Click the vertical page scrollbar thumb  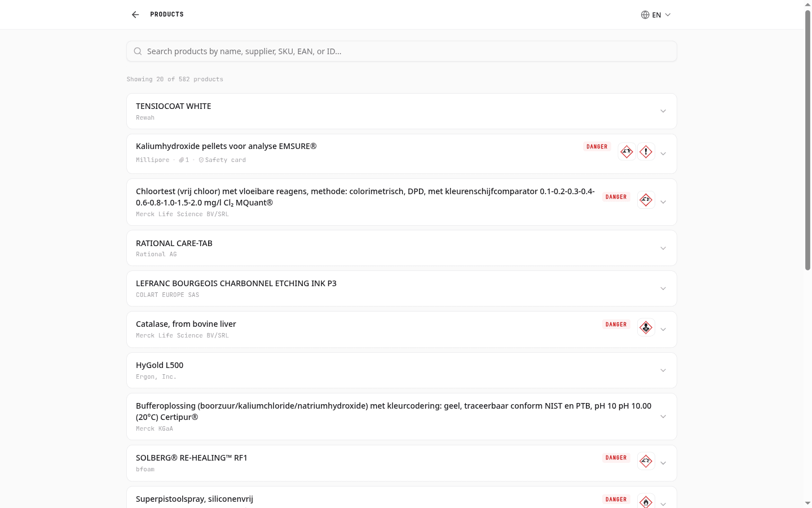[x=807, y=140]
